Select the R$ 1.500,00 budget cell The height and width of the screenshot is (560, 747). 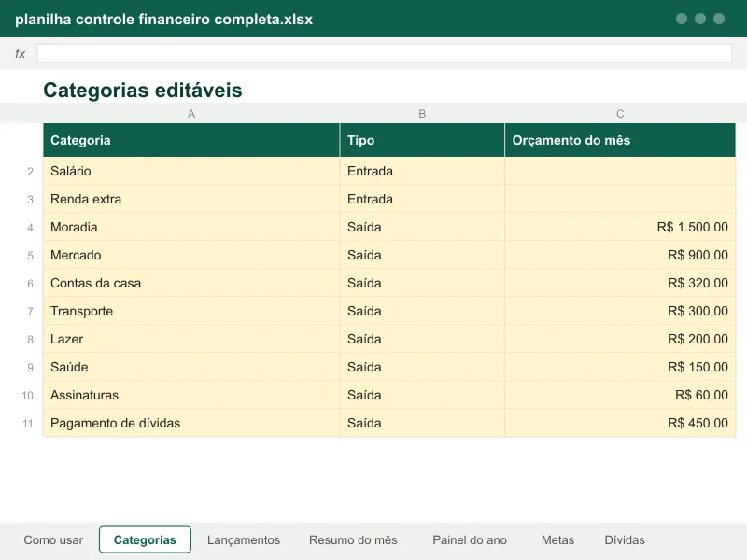click(x=620, y=227)
